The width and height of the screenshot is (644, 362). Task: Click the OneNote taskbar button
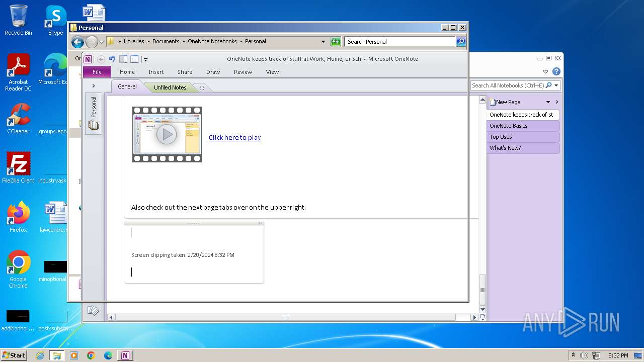coord(125,355)
